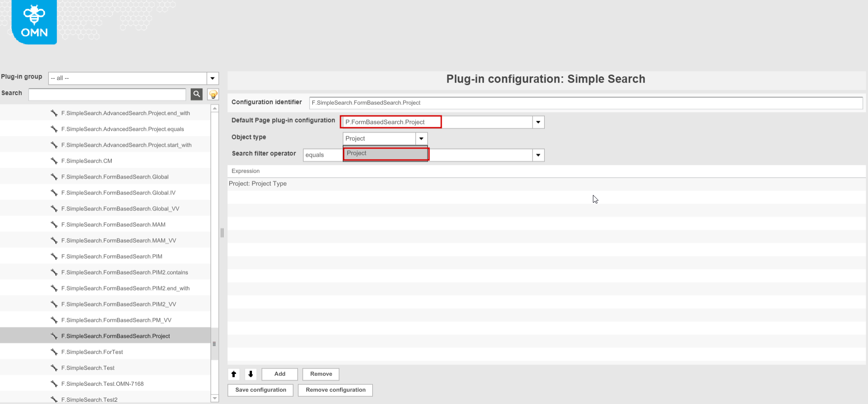Viewport: 868px width, 404px height.
Task: Move expression up with the arrow button
Action: pyautogui.click(x=234, y=374)
